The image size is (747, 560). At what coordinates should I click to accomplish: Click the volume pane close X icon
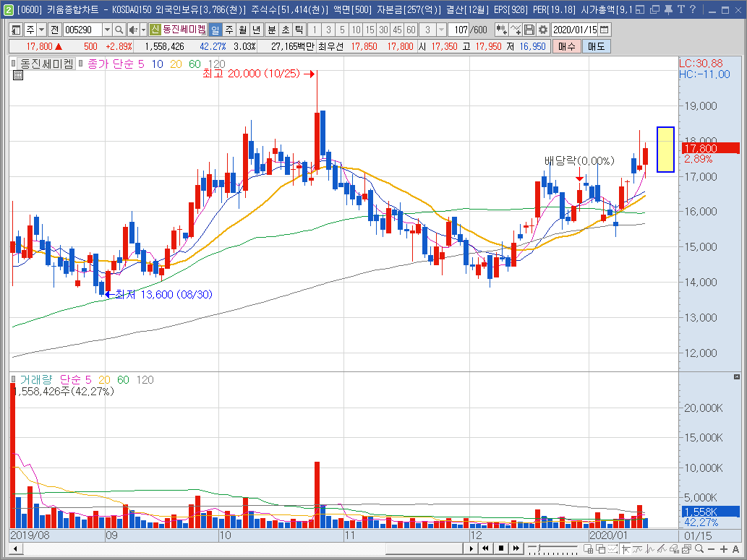tap(737, 376)
